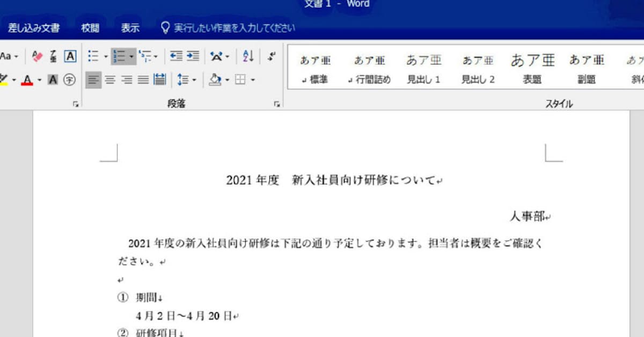Apply the 表題 style
Image resolution: width=644 pixels, height=337 pixels.
(532, 69)
